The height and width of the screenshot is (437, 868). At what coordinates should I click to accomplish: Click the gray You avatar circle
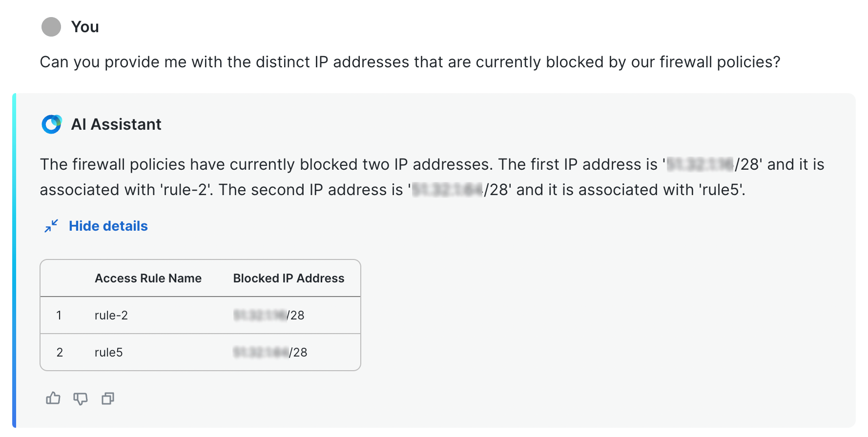[x=51, y=27]
